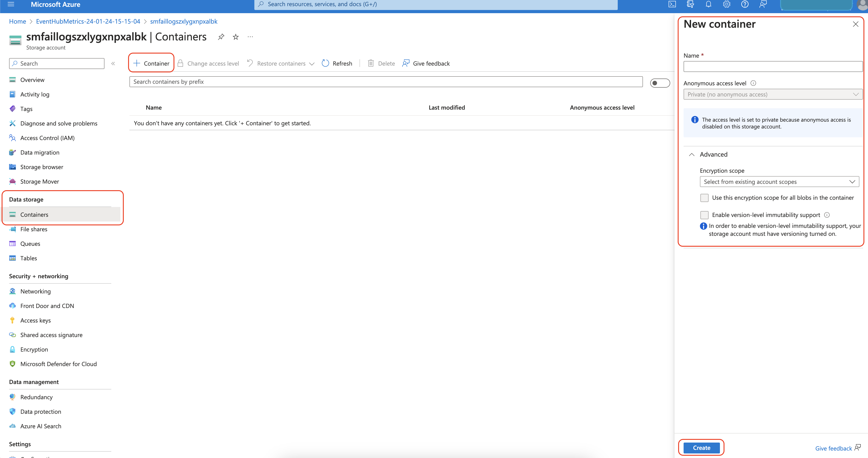The image size is (868, 458).
Task: Check Use this encryption scope for all blobs
Action: tap(704, 198)
